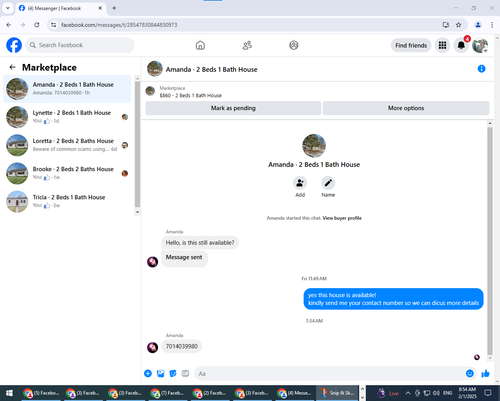This screenshot has width=500, height=401.
Task: Click the large centered house profile picture
Action: pos(314,146)
